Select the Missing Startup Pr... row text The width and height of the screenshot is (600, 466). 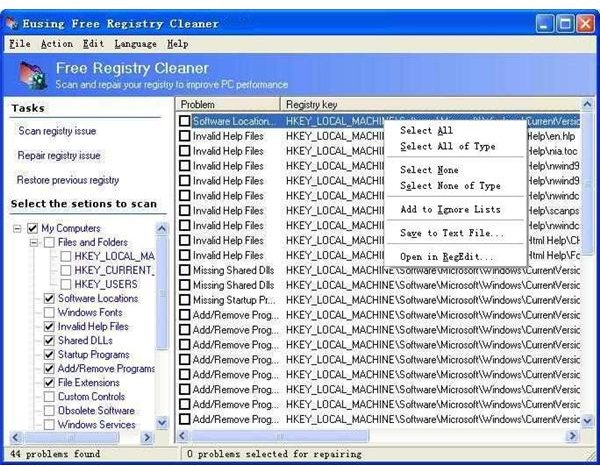pos(234,300)
